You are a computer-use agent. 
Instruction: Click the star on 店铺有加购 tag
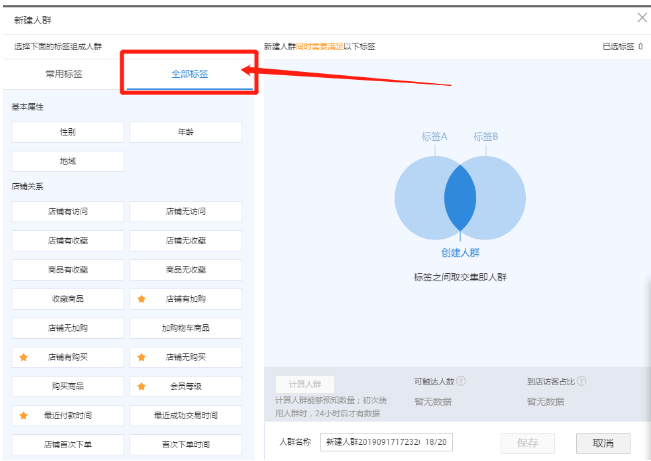141,298
